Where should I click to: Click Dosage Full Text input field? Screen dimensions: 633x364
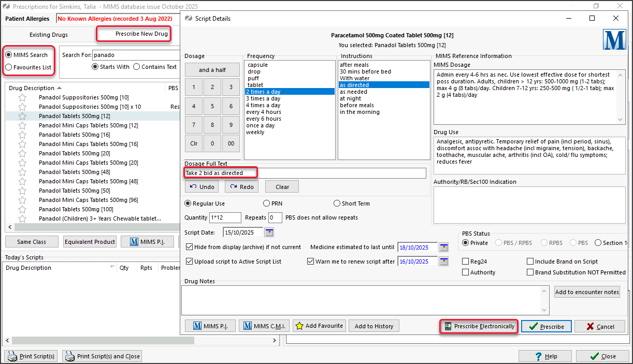(x=305, y=173)
